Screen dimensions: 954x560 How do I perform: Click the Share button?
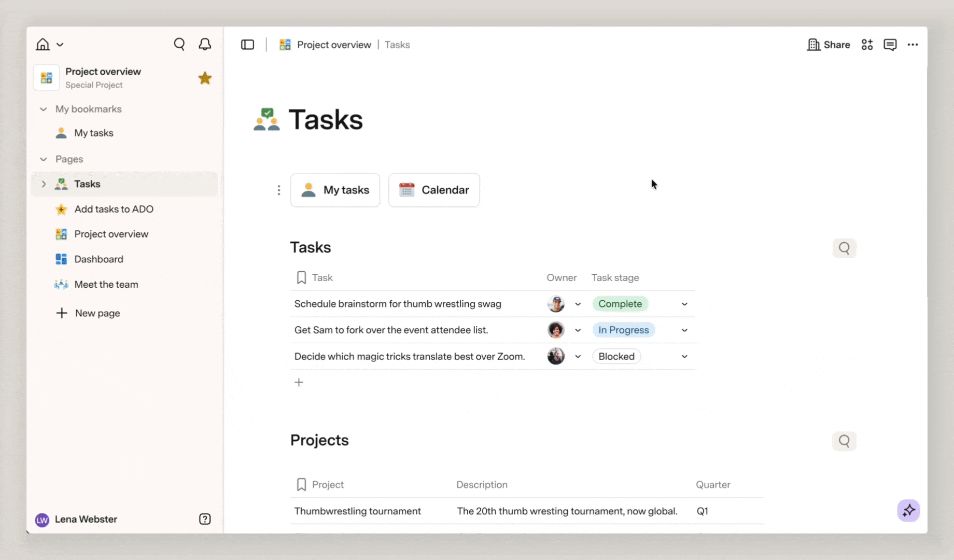point(829,45)
